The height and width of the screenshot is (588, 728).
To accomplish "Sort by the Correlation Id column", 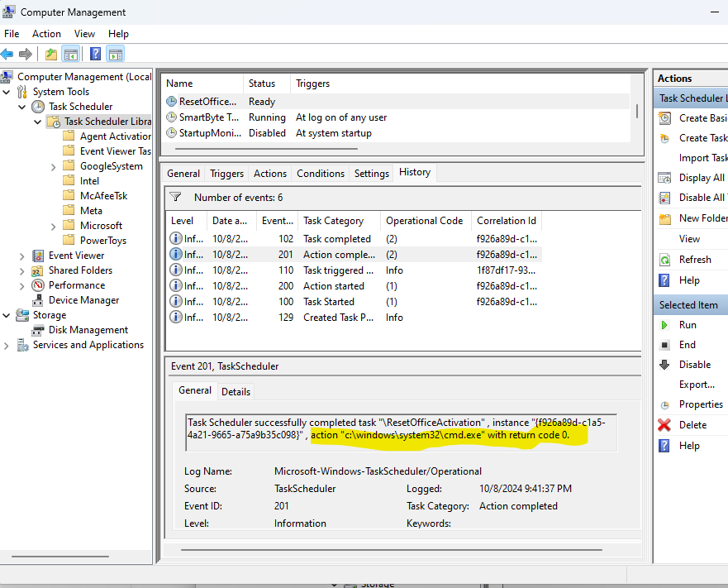I will click(x=507, y=221).
